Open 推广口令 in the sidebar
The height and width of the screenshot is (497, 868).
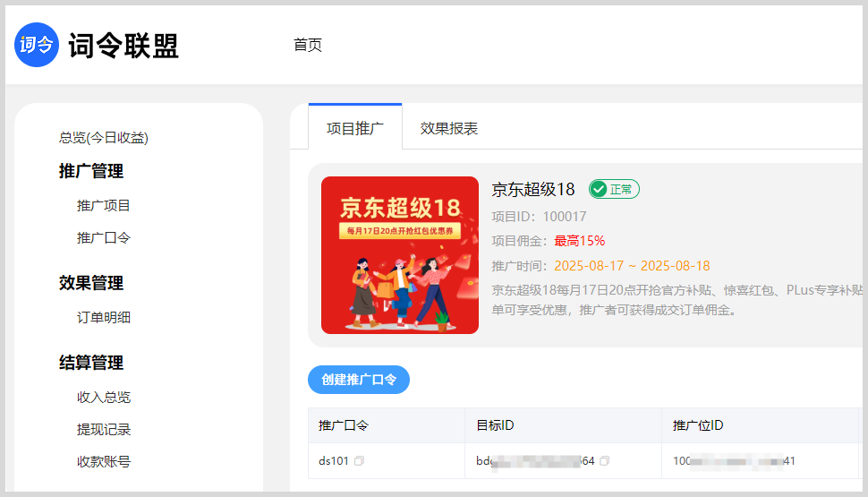pos(104,237)
